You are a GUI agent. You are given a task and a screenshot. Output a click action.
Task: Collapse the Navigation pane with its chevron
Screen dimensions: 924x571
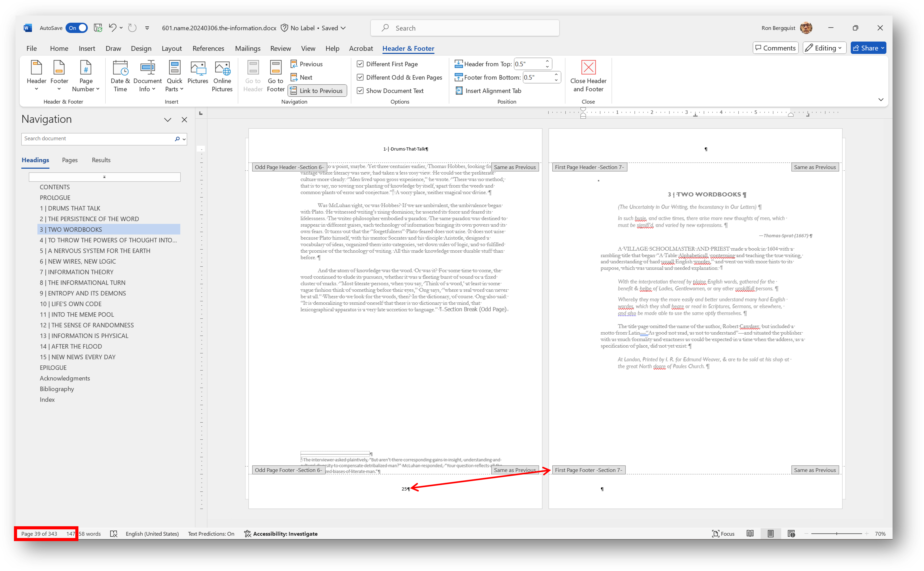168,119
